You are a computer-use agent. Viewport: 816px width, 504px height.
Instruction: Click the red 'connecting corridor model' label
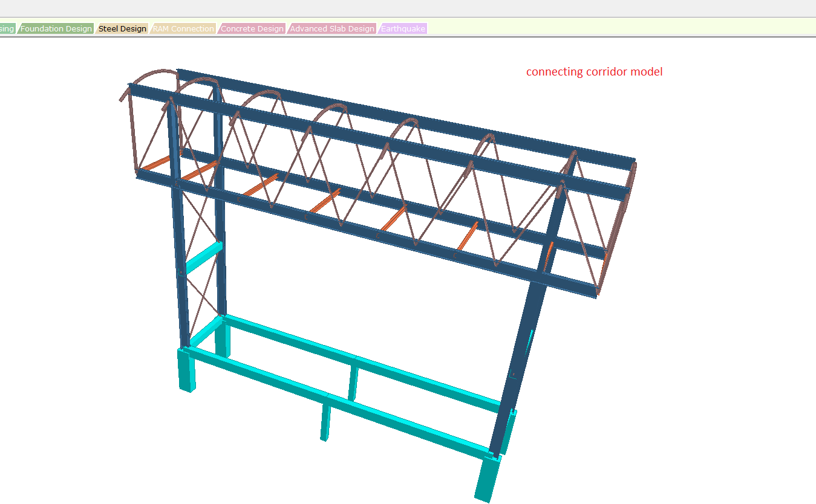(x=594, y=72)
